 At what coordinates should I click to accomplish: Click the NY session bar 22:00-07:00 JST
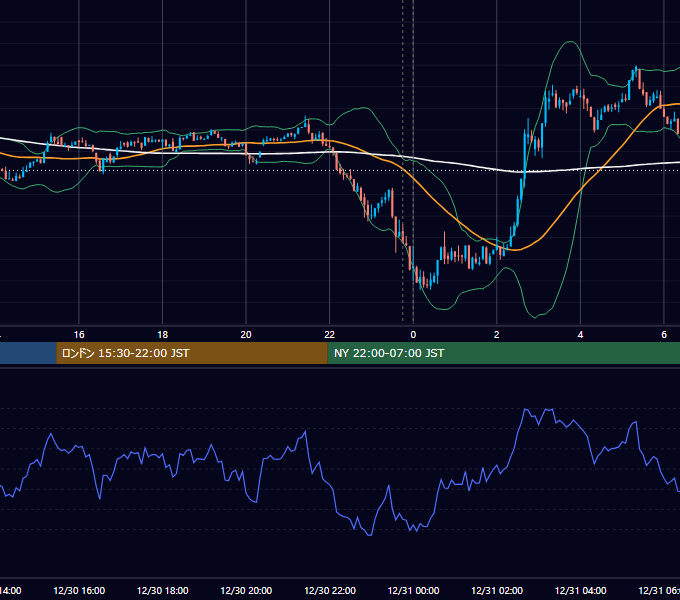[x=503, y=353]
